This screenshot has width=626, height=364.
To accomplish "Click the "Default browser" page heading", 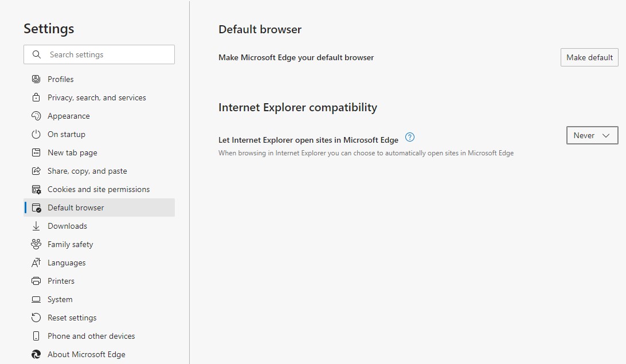I will 260,30.
